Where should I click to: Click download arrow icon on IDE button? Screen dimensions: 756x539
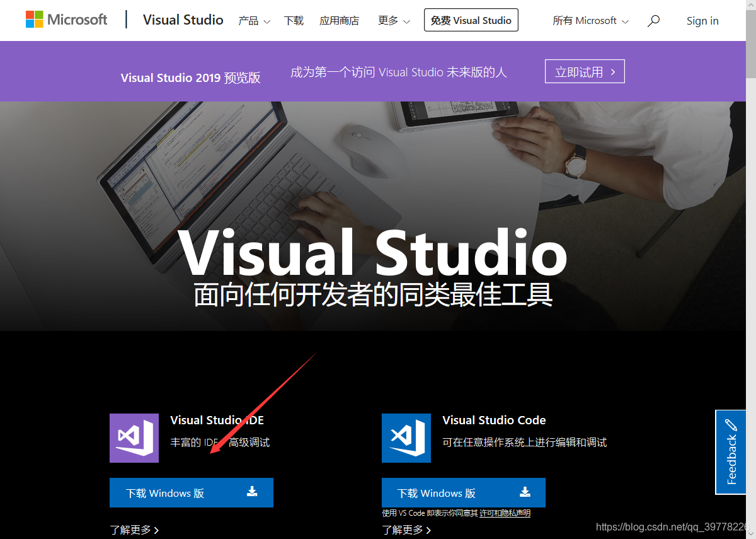click(252, 492)
